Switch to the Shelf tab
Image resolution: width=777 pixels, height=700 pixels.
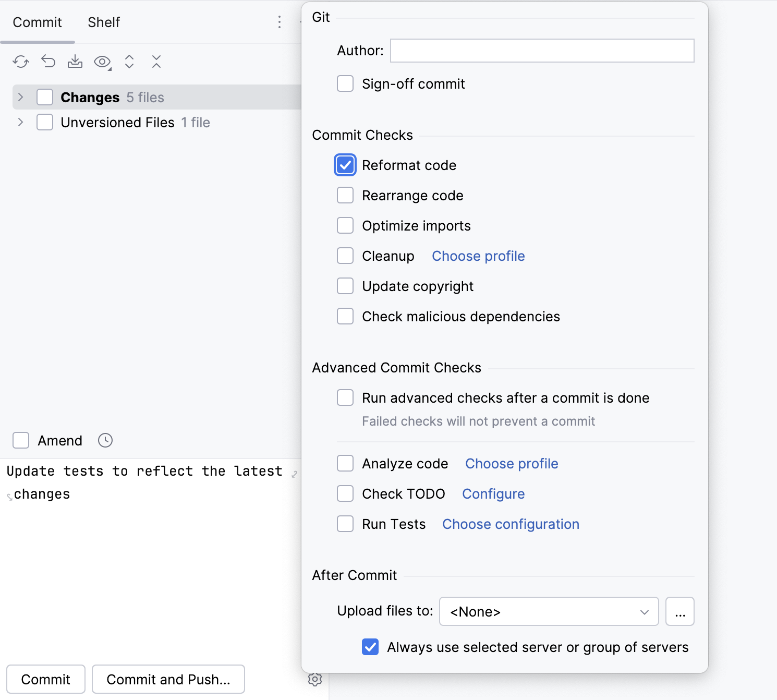point(103,22)
